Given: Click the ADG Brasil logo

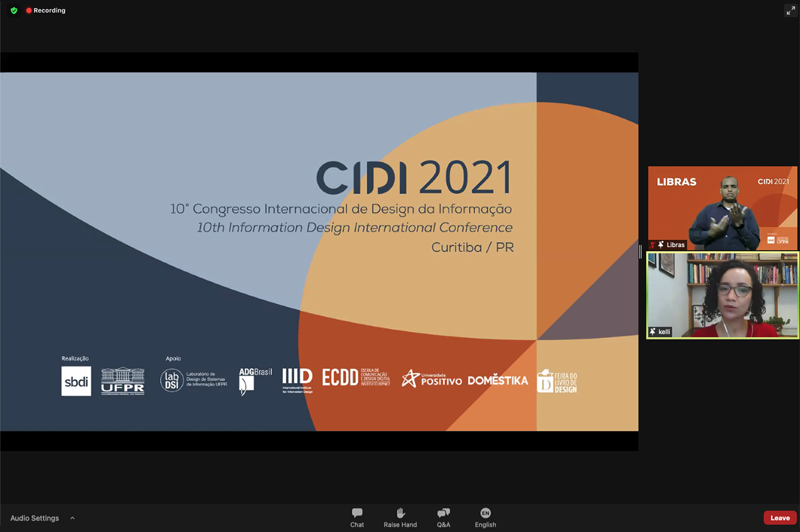Looking at the screenshot, I should tap(255, 381).
